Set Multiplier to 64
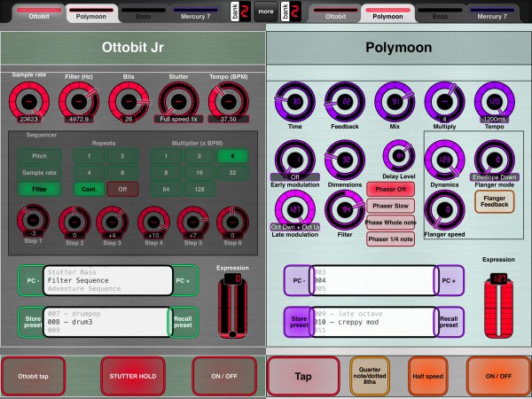Screen dimensions: 532x399 pyautogui.click(x=166, y=190)
